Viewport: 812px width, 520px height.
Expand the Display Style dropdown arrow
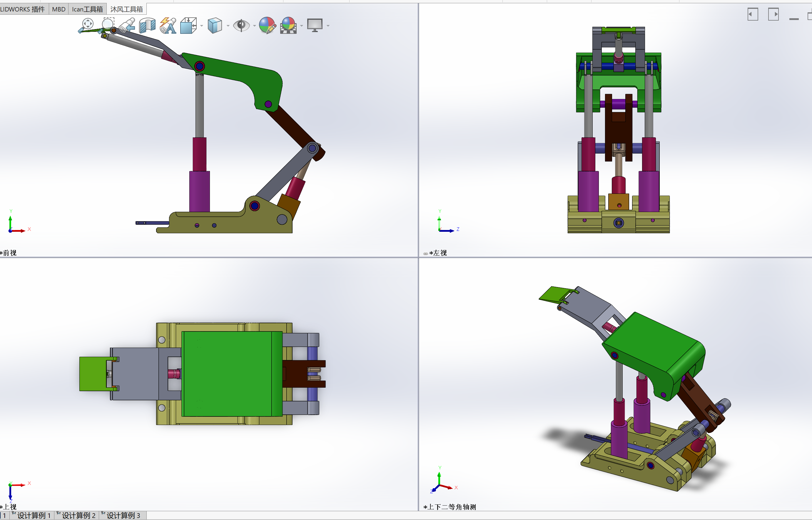tap(228, 26)
